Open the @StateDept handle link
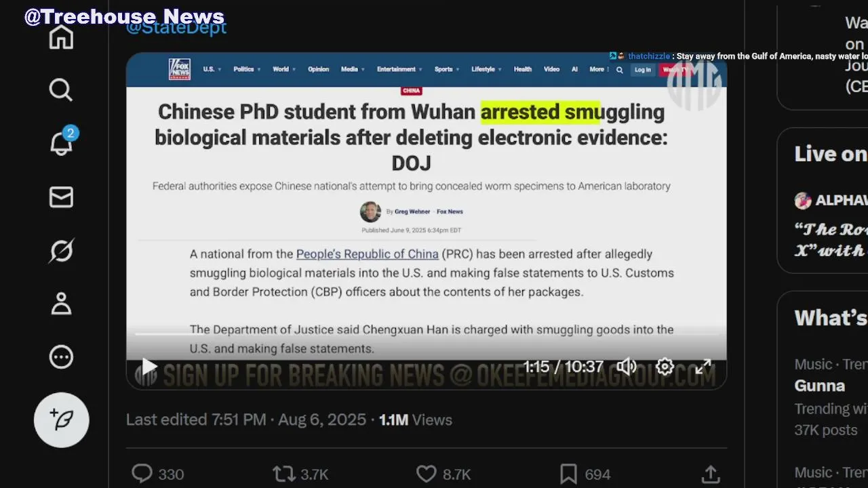This screenshot has width=868, height=488. coord(176,28)
